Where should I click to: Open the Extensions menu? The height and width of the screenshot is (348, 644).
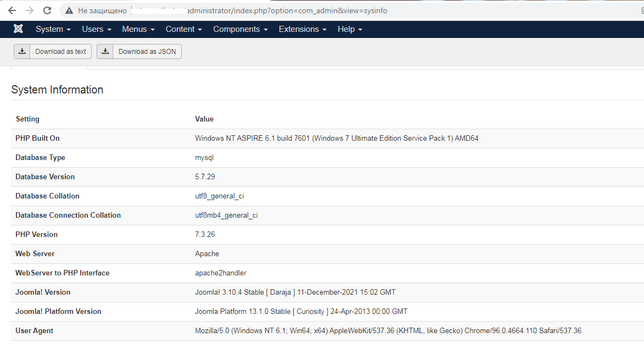pyautogui.click(x=303, y=29)
